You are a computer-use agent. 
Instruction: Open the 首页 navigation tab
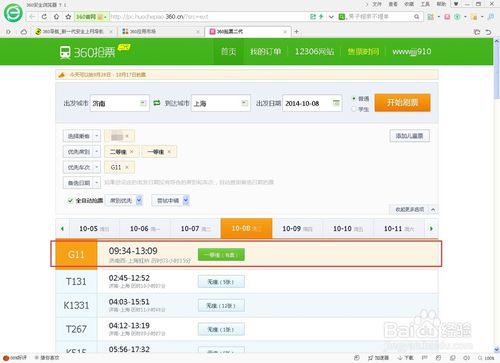pos(229,51)
